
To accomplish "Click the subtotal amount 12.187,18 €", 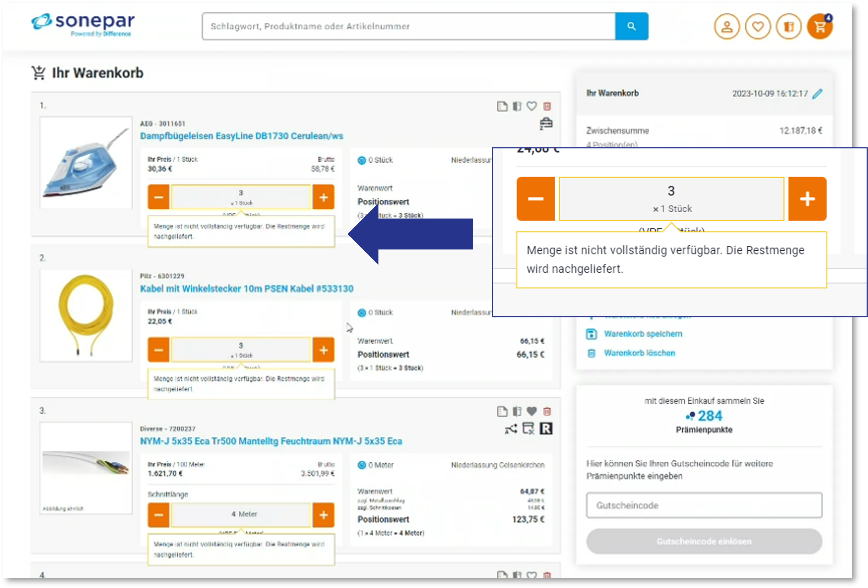I will (x=801, y=131).
